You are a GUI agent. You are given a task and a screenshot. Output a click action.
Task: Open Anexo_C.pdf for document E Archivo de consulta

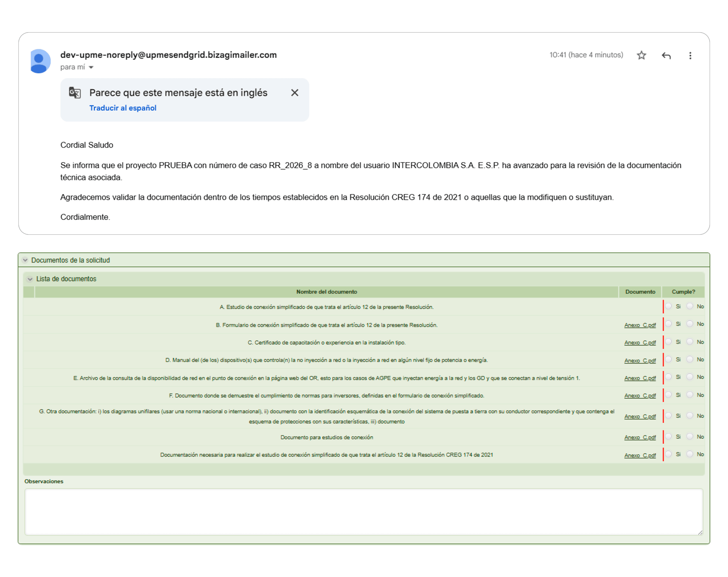click(640, 378)
